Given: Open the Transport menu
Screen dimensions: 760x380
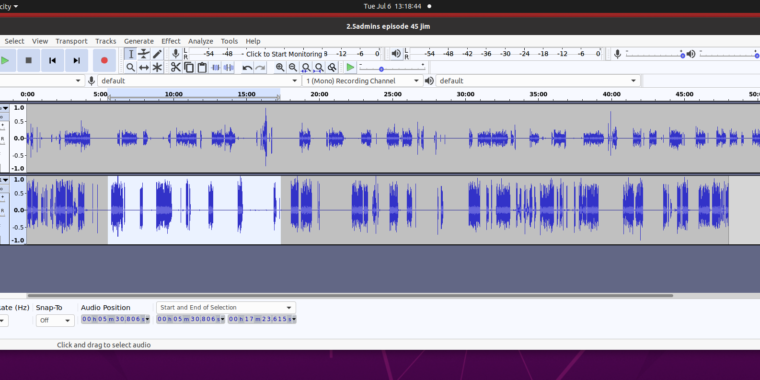Looking at the screenshot, I should 71,41.
